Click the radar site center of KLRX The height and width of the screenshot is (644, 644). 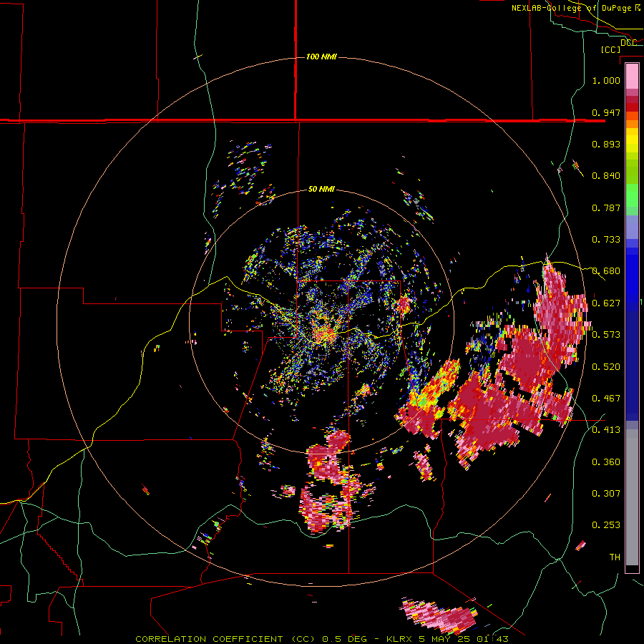click(321, 323)
